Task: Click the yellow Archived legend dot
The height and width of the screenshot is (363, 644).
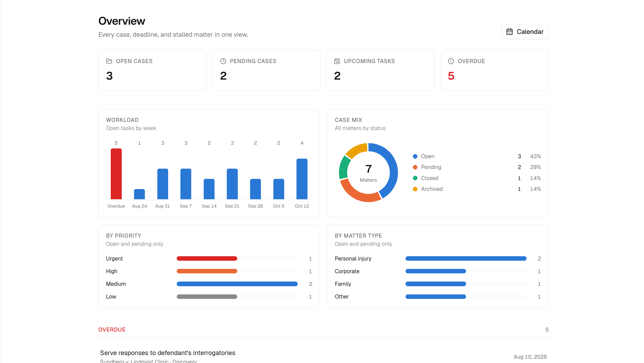Action: click(415, 189)
